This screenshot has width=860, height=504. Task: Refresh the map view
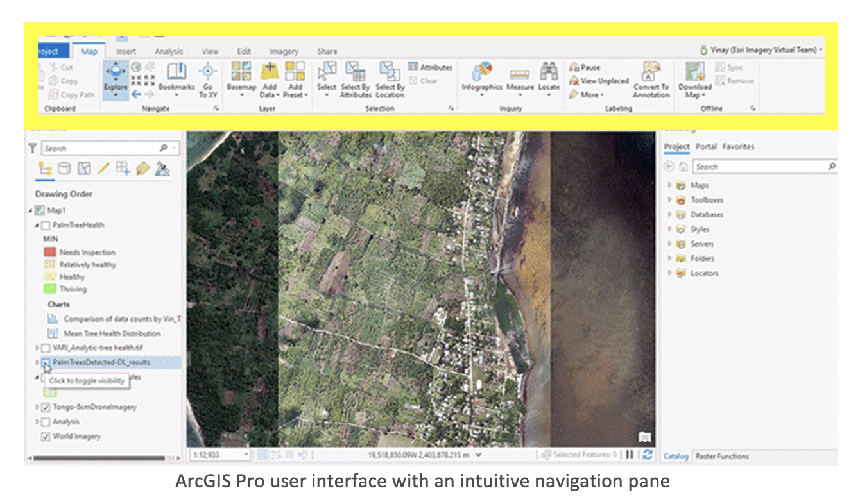(648, 455)
